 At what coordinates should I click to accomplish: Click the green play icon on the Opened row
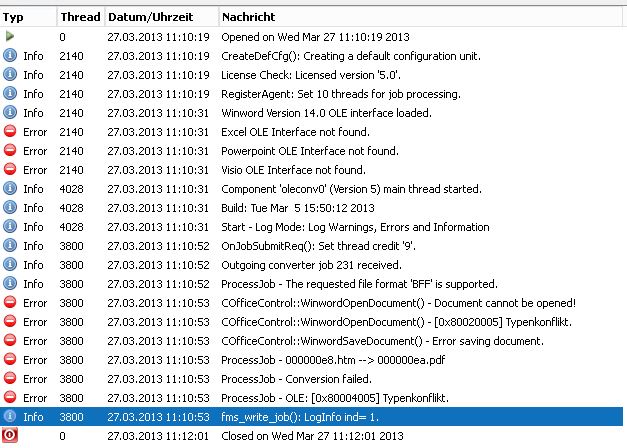coord(10,36)
